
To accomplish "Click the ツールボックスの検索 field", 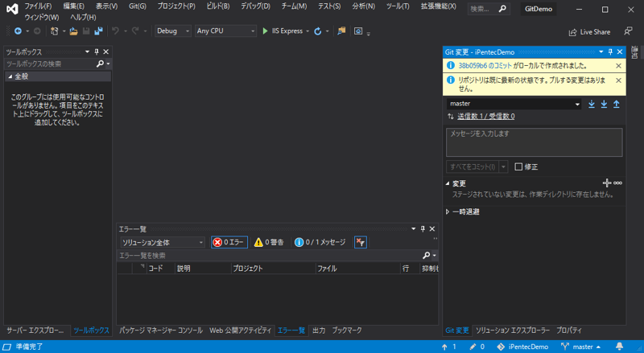I will click(x=50, y=64).
